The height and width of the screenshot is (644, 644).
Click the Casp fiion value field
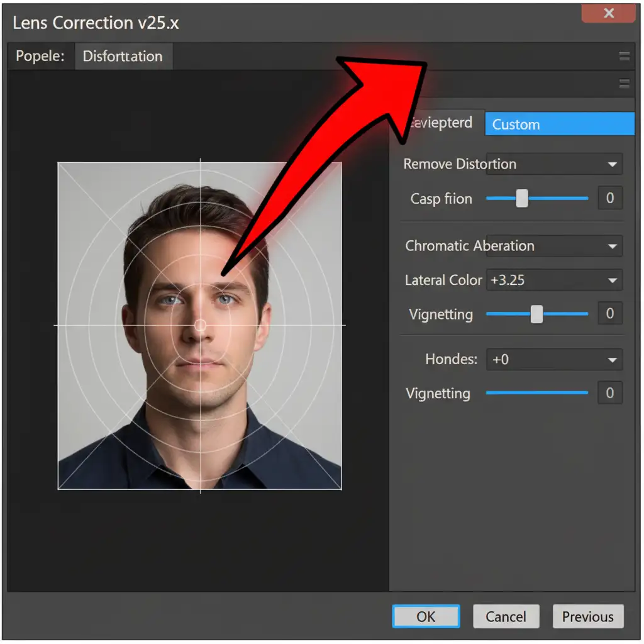[x=609, y=199]
